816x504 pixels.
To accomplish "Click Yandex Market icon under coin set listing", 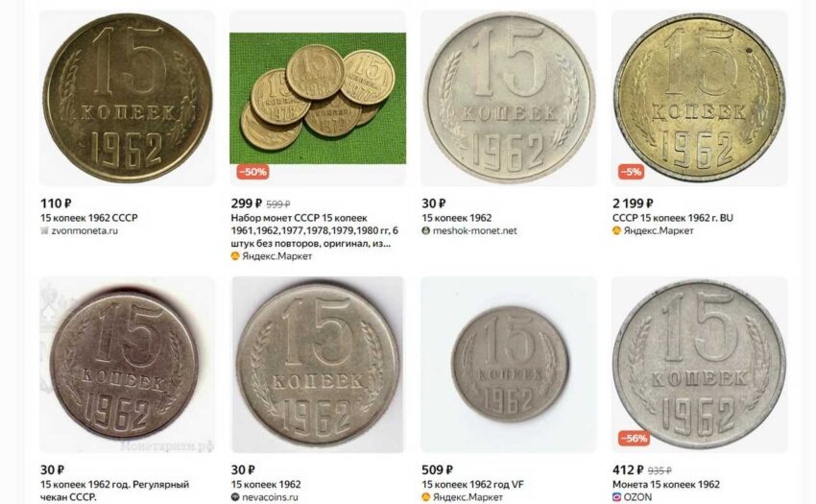I will coord(235,256).
